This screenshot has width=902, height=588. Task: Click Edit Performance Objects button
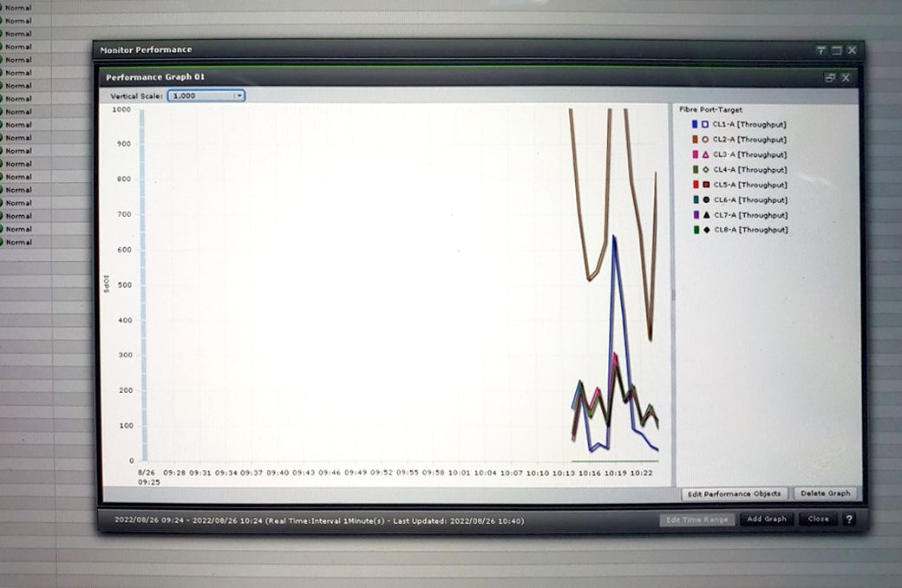tap(734, 493)
